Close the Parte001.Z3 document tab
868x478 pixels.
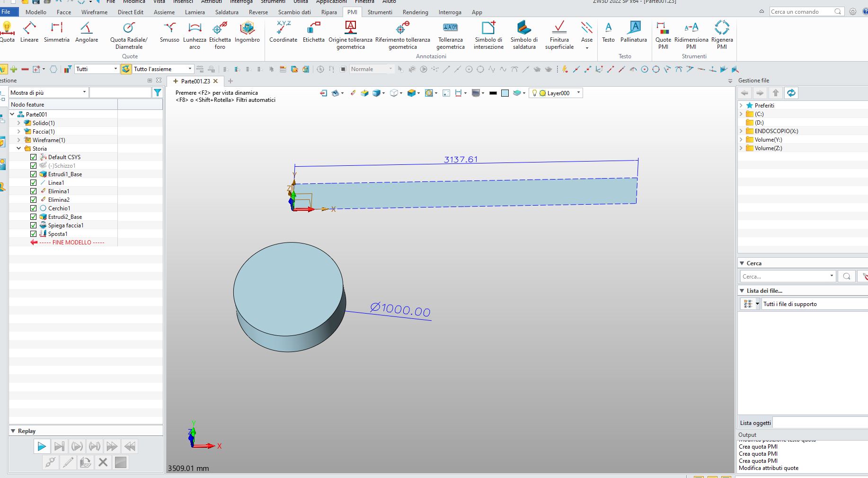click(215, 81)
